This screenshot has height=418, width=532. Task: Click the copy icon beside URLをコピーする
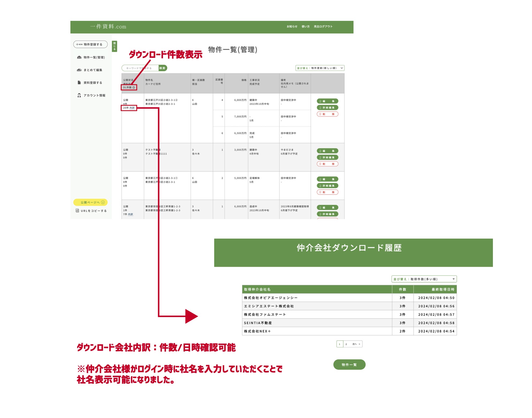77,211
